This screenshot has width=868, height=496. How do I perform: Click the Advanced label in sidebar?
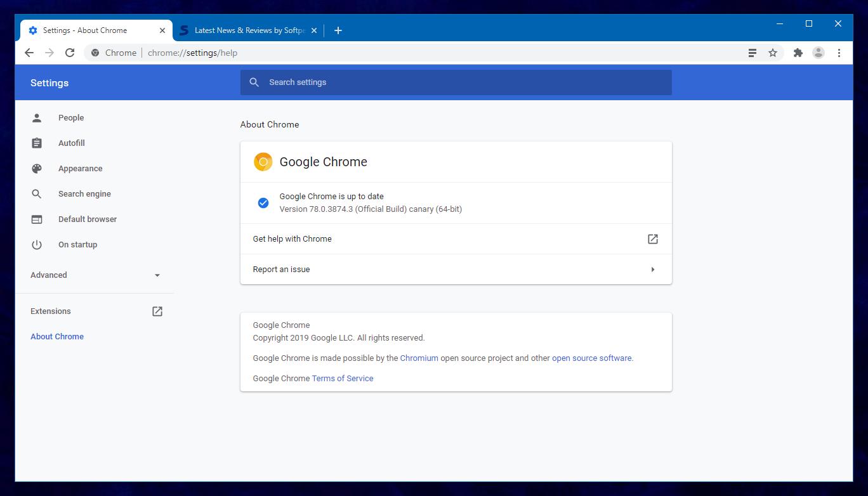coord(49,275)
